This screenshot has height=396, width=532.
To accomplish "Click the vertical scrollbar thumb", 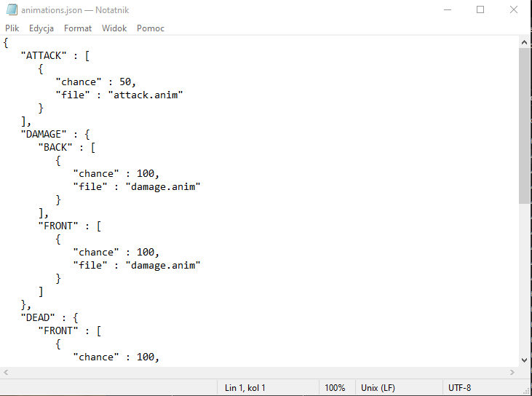I will coord(525,124).
